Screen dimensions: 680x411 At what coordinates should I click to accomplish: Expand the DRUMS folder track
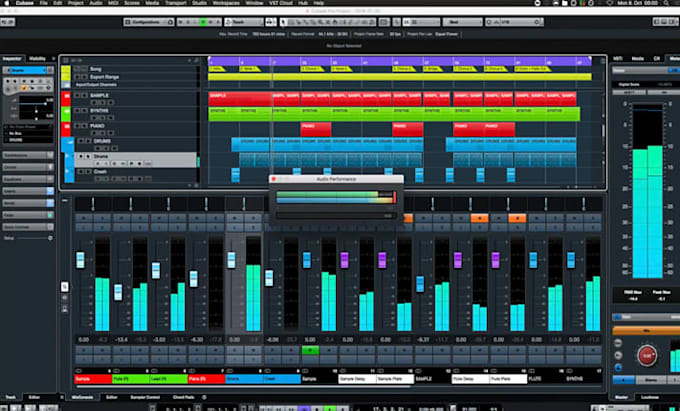[69, 141]
